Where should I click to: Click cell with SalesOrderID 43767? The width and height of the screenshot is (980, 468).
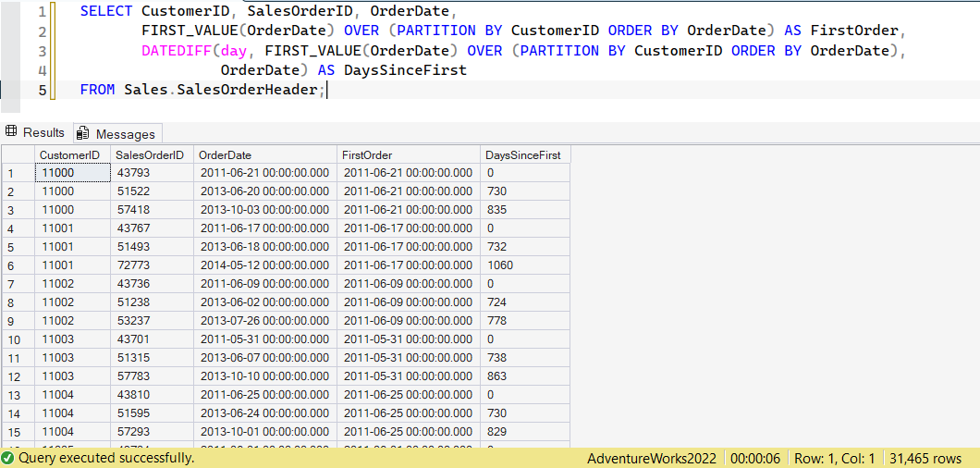152,228
